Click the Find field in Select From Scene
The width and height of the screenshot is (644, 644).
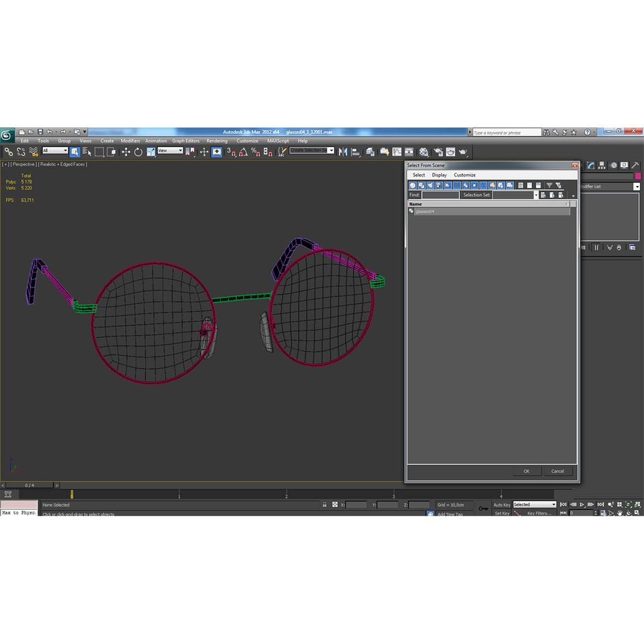(440, 195)
